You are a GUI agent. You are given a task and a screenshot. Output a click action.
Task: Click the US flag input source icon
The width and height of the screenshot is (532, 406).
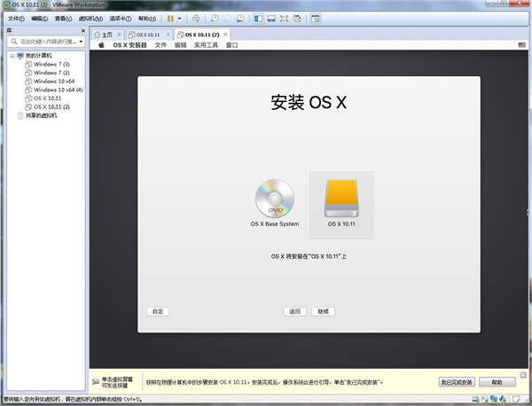pyautogui.click(x=522, y=45)
